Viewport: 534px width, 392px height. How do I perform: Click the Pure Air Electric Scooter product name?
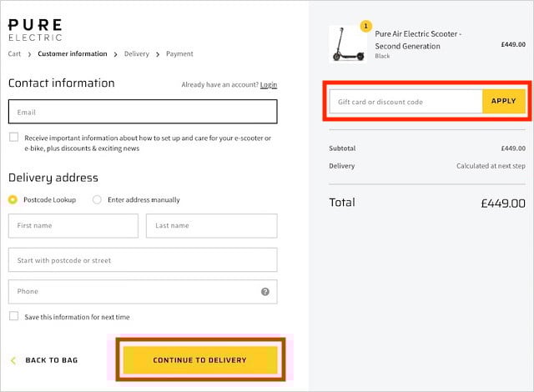point(418,40)
